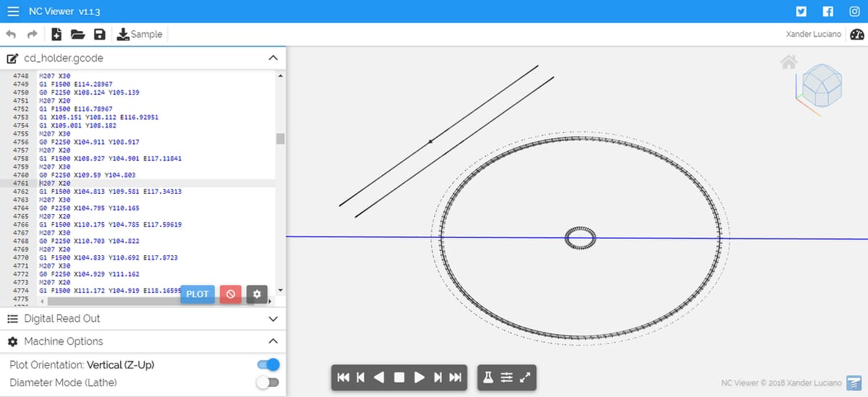Click the Digital Read Out header label
This screenshot has width=868, height=397.
pyautogui.click(x=62, y=319)
